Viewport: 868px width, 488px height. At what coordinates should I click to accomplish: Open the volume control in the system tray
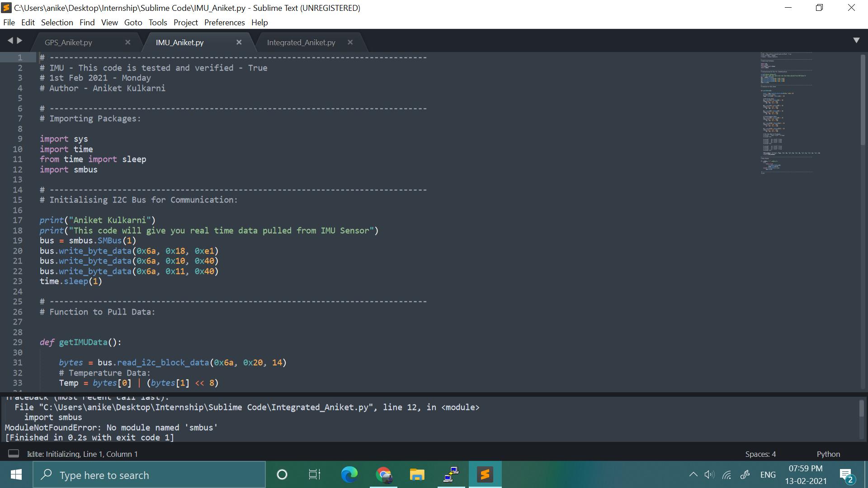pyautogui.click(x=709, y=474)
